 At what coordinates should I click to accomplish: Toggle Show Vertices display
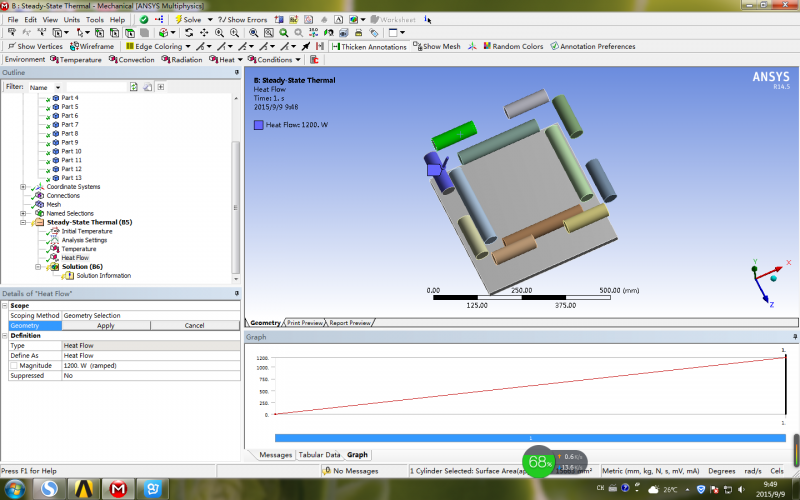point(35,46)
